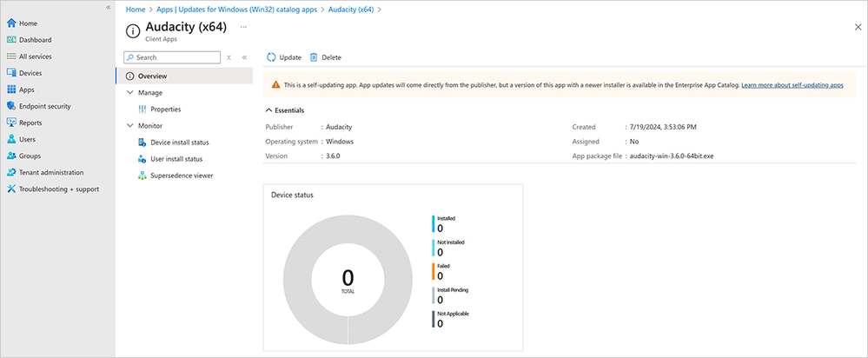This screenshot has height=358, width=868.
Task: Collapse the Essentials section
Action: tap(268, 110)
